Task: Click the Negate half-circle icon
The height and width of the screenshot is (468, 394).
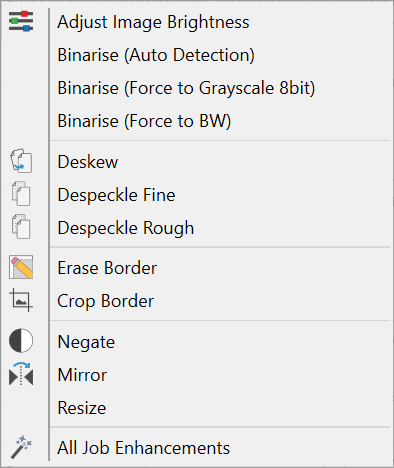Action: coord(21,341)
